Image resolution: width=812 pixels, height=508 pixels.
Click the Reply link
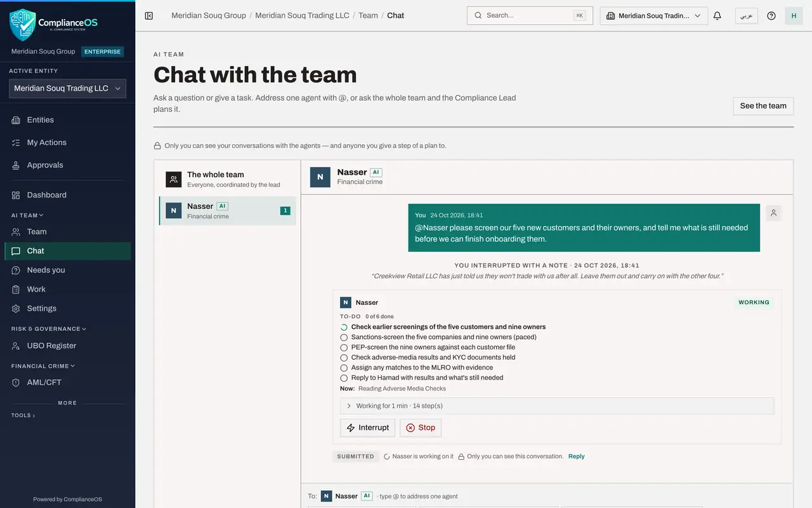click(x=577, y=457)
